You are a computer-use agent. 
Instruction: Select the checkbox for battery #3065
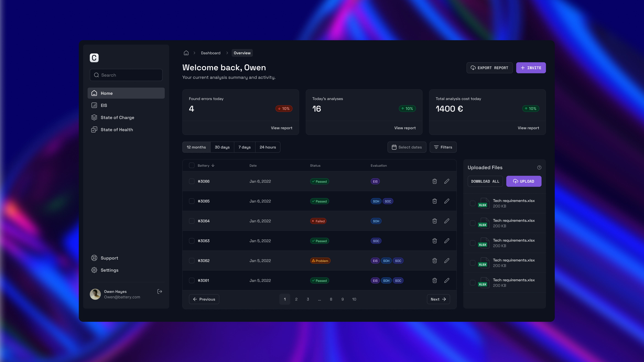click(x=192, y=201)
